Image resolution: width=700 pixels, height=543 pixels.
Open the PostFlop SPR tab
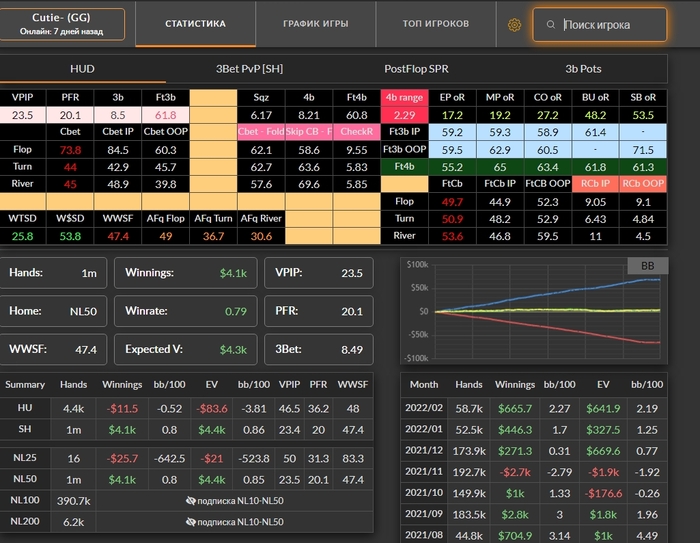click(x=416, y=69)
